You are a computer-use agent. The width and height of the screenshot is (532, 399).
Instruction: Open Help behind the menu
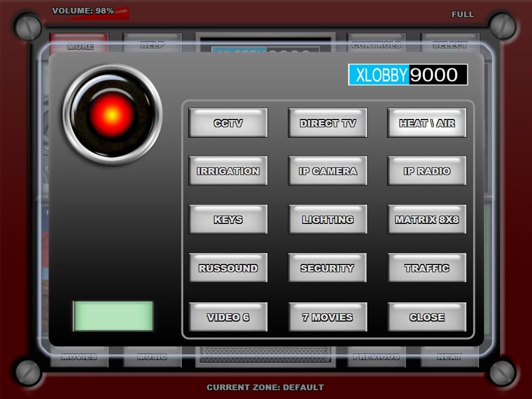152,43
